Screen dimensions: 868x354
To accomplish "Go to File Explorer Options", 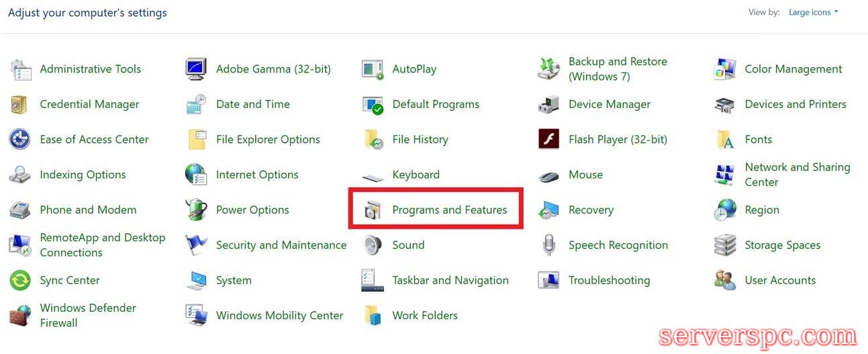I will [267, 139].
